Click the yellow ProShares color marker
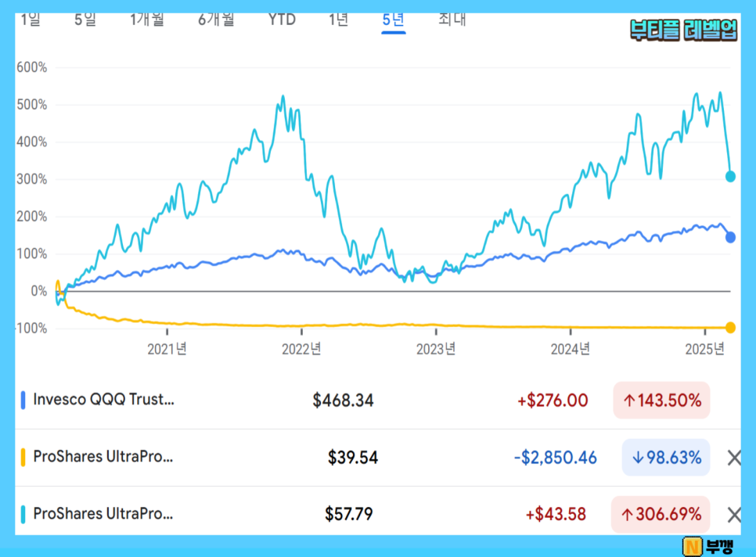The width and height of the screenshot is (756, 557). [23, 458]
